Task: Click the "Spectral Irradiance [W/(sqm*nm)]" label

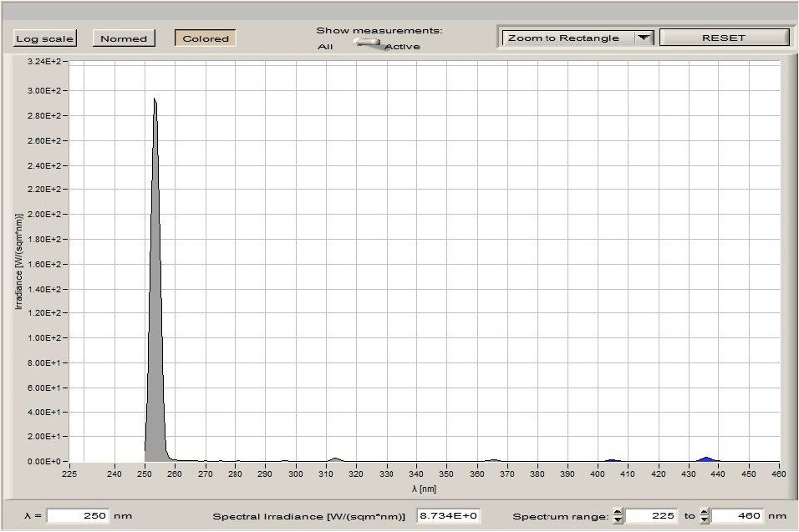Action: [x=308, y=516]
